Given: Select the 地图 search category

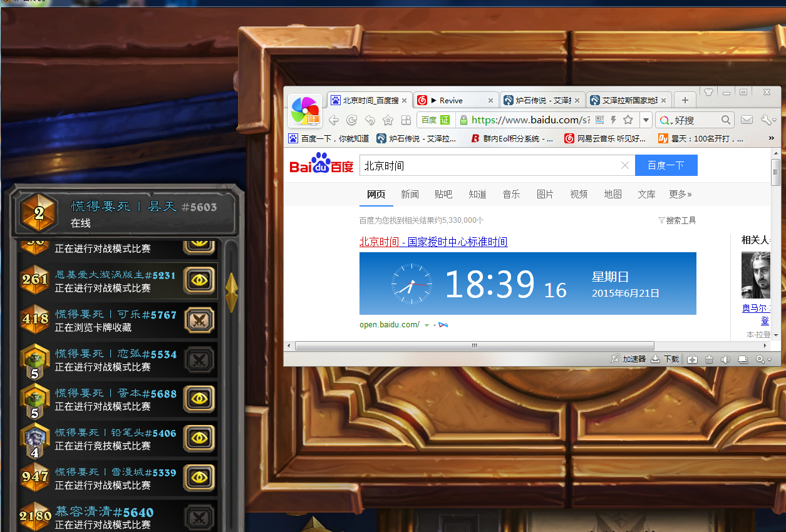Looking at the screenshot, I should tap(613, 194).
